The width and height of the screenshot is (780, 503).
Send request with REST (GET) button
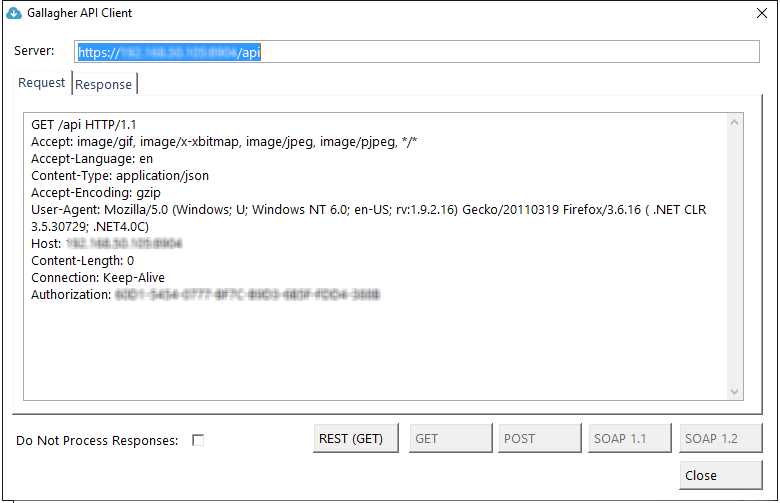click(x=356, y=438)
